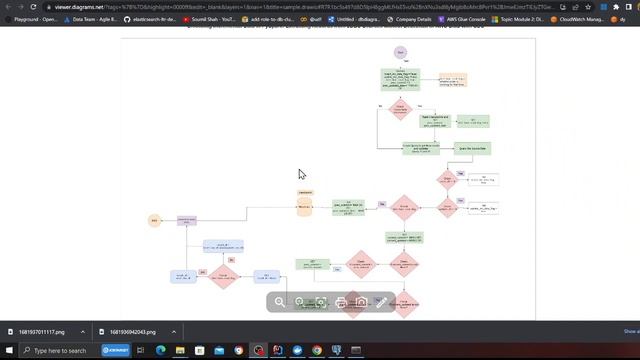Open the Soumil Shah YouTube bookmark
The image size is (640, 360).
point(209,19)
